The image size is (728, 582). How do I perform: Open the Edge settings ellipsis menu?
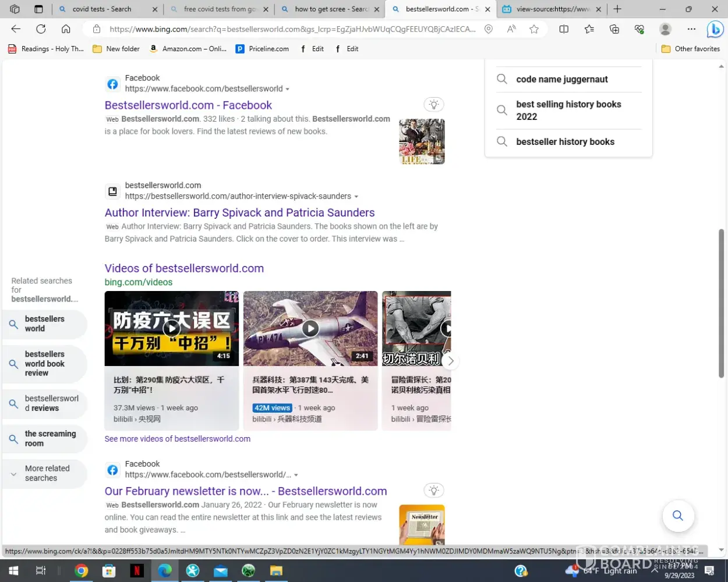tap(691, 29)
